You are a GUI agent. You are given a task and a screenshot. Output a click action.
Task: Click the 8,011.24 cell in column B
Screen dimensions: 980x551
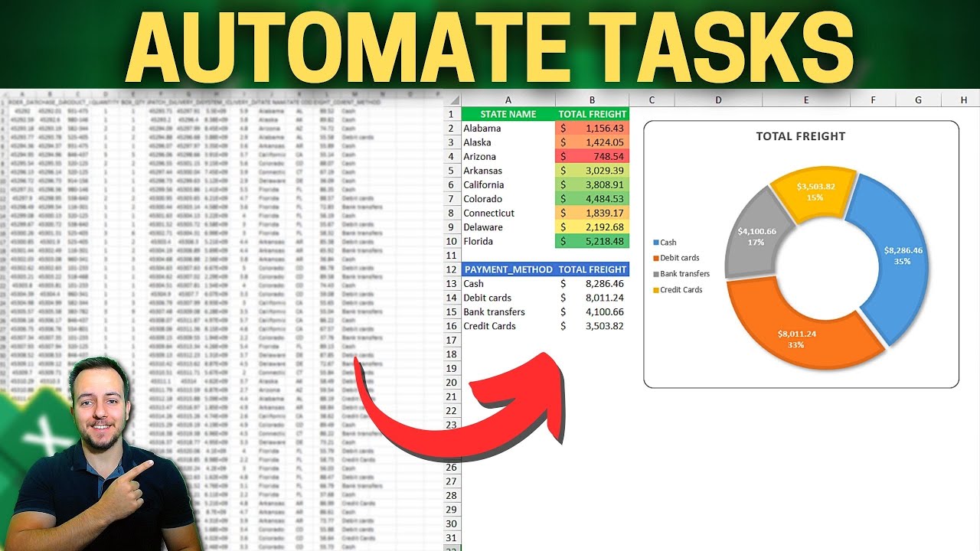593,298
